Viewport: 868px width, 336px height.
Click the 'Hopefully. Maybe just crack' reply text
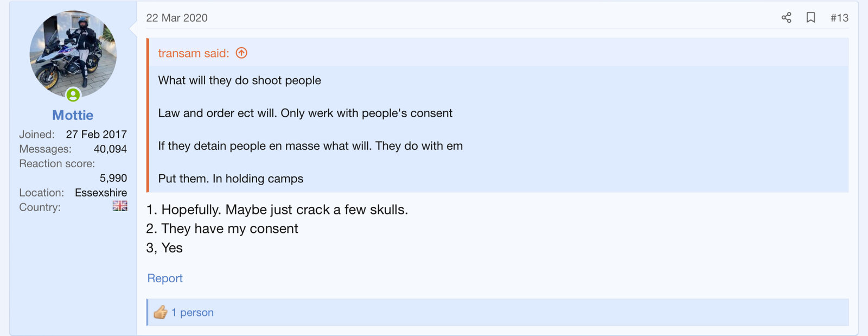(277, 210)
